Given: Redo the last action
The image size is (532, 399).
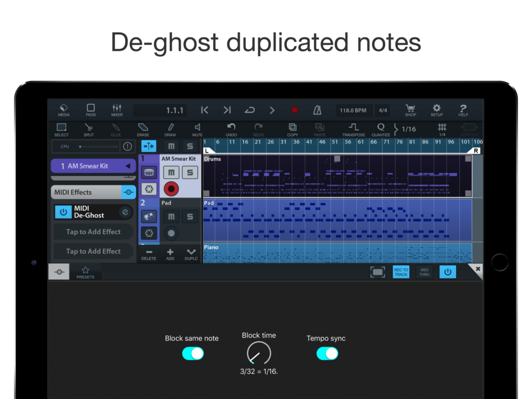Looking at the screenshot, I should 259,130.
